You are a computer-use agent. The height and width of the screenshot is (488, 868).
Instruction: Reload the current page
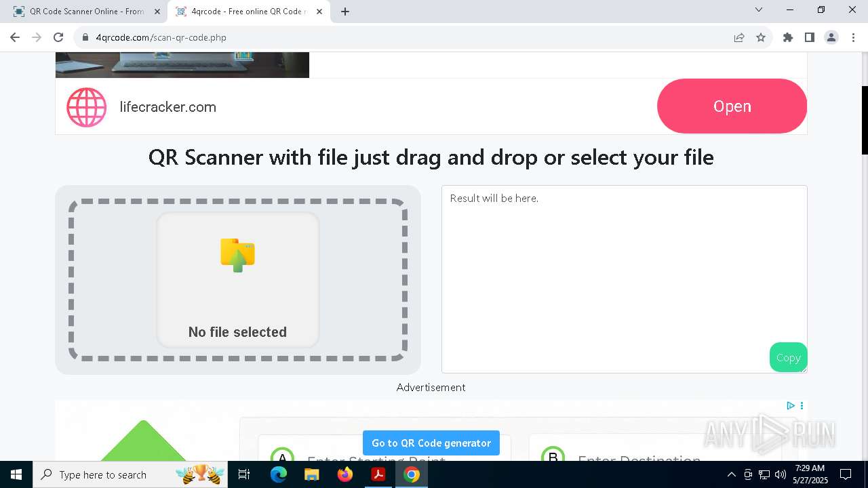58,37
